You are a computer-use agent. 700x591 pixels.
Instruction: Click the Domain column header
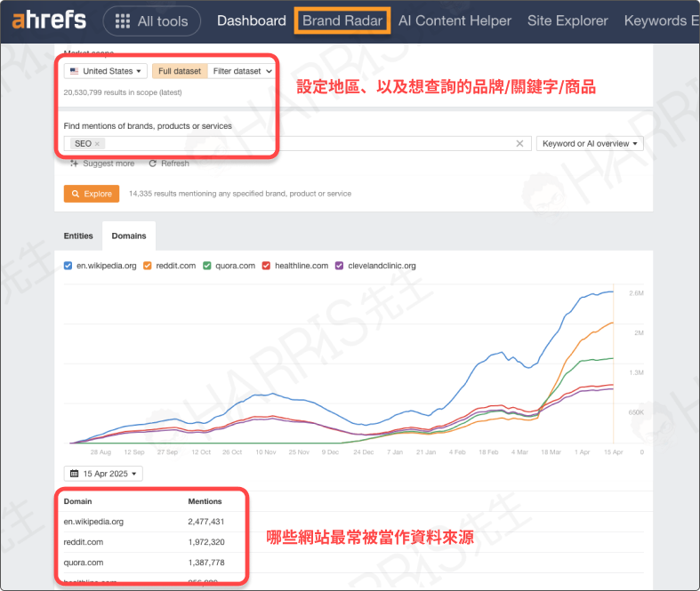pyautogui.click(x=77, y=501)
